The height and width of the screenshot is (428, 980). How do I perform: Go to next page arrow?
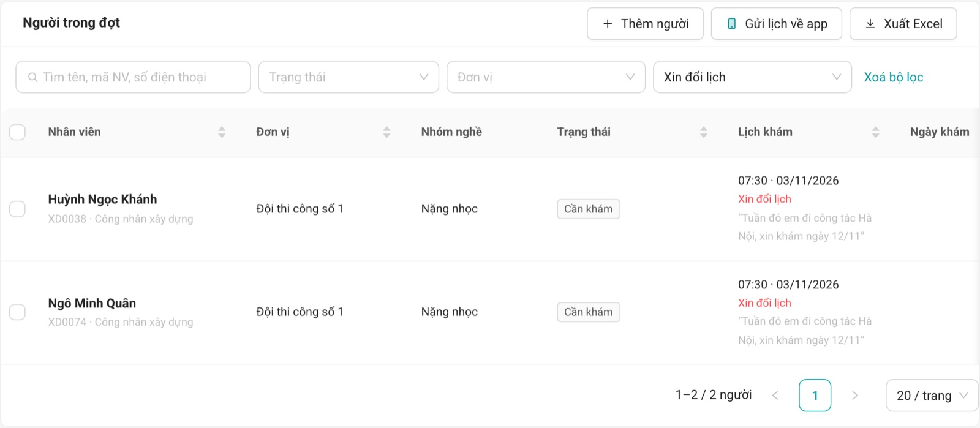pos(855,396)
